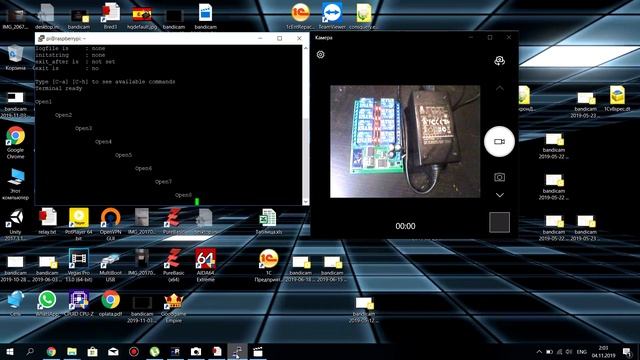The height and width of the screenshot is (360, 640).
Task: Select the PotPlayer 64 bit shortcut
Action: pyautogui.click(x=79, y=224)
